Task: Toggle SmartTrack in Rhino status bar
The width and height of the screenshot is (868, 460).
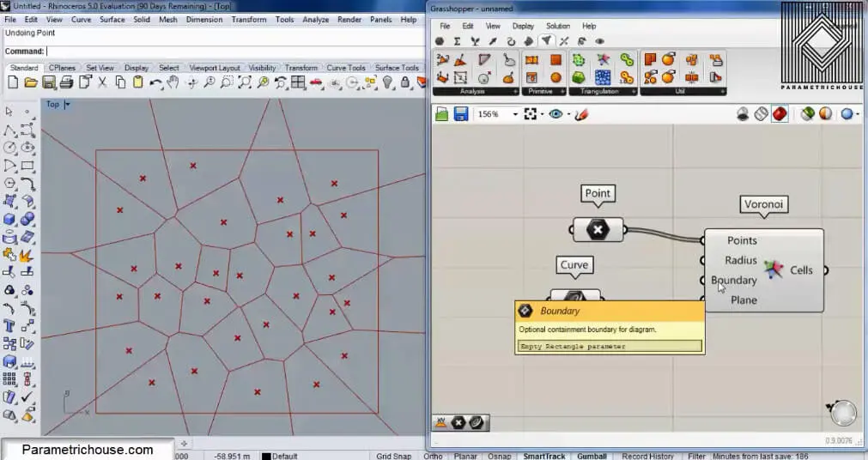Action: 544,456
